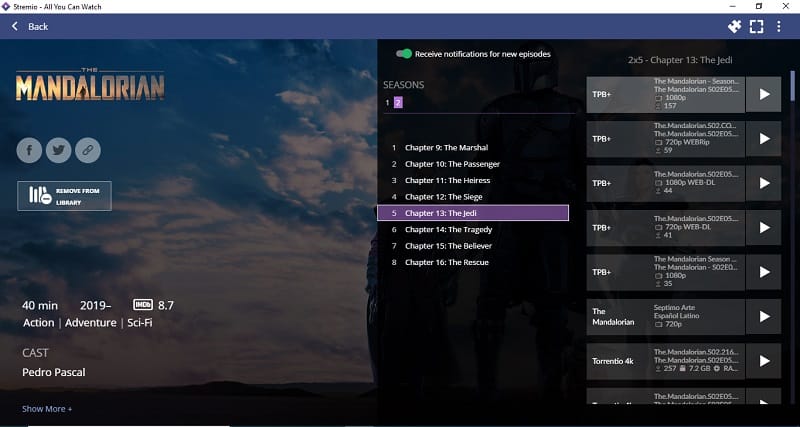Select Torrentio 4k source entry
The width and height of the screenshot is (800, 427).
[x=665, y=361]
